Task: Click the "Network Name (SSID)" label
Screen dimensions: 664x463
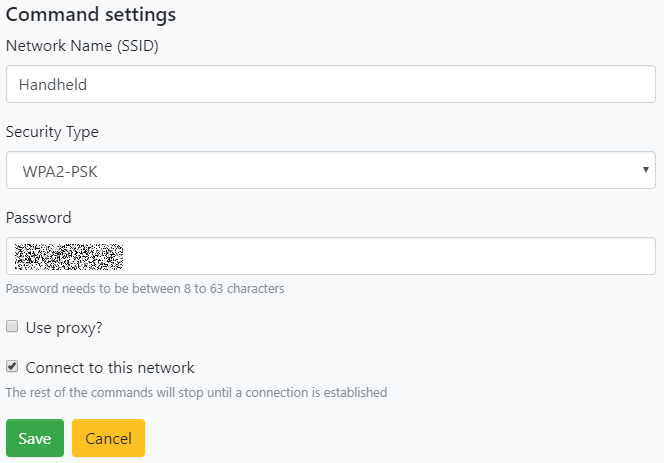Action: click(x=82, y=45)
